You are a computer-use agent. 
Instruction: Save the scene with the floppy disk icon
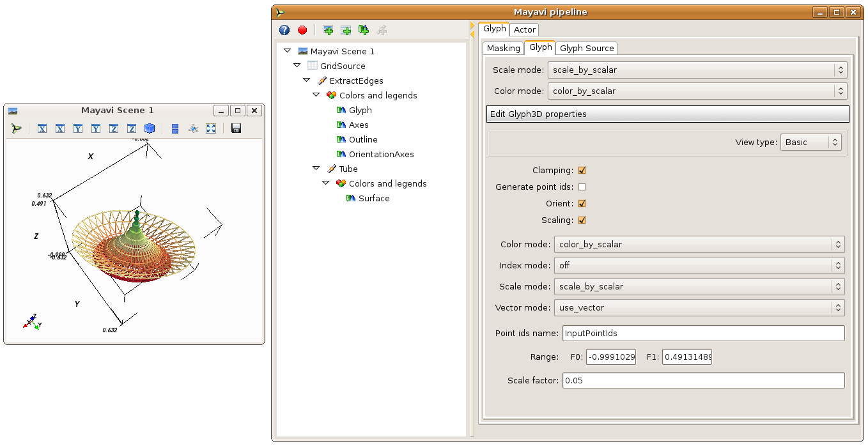coord(236,128)
